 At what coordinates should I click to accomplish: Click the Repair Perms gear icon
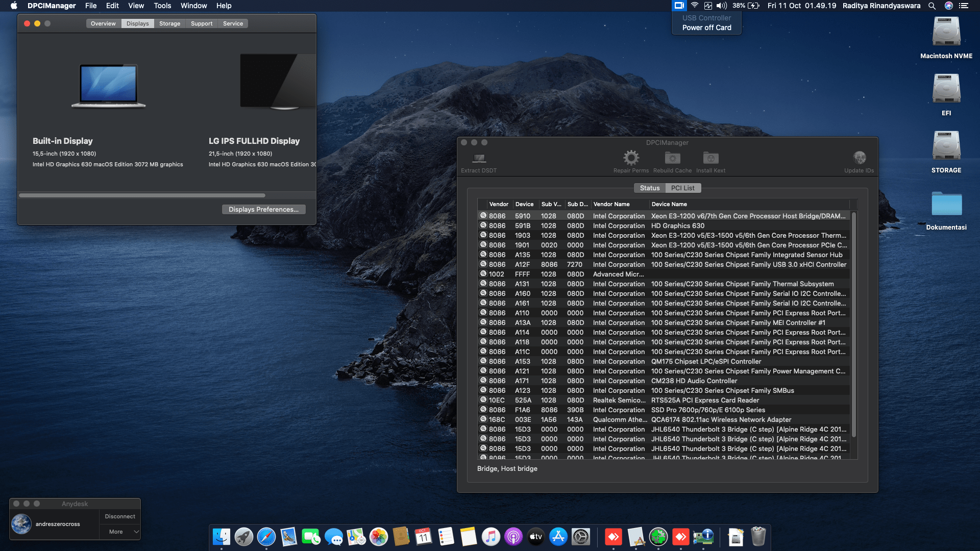click(x=631, y=158)
